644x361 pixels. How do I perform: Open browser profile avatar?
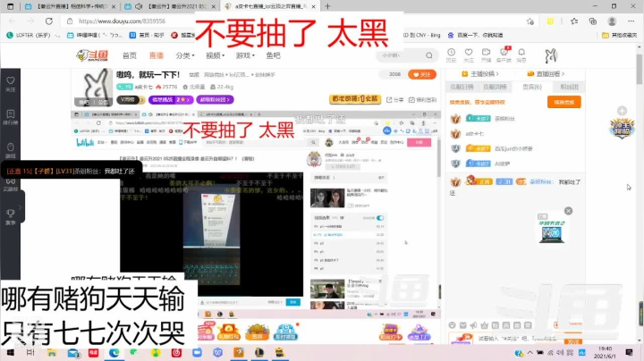click(x=612, y=21)
